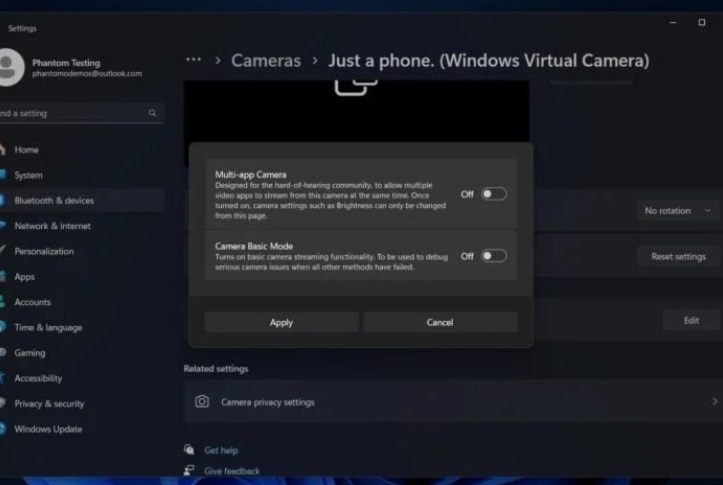Viewport: 723px width, 485px height.
Task: Click the Get help icon
Action: (189, 450)
